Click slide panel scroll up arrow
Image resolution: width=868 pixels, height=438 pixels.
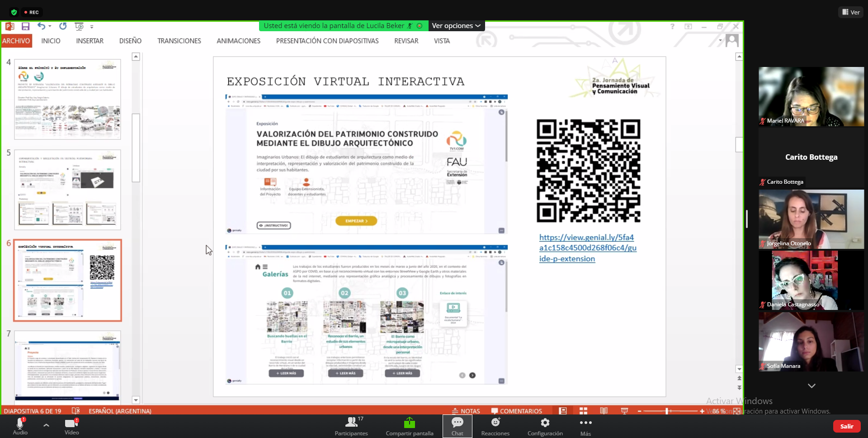pos(136,57)
